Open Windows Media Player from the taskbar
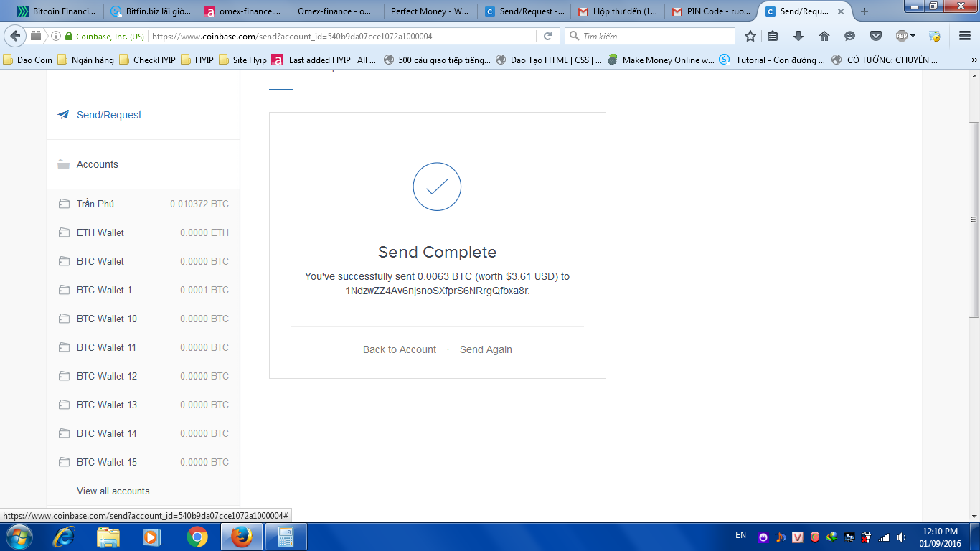980x551 pixels. point(152,537)
